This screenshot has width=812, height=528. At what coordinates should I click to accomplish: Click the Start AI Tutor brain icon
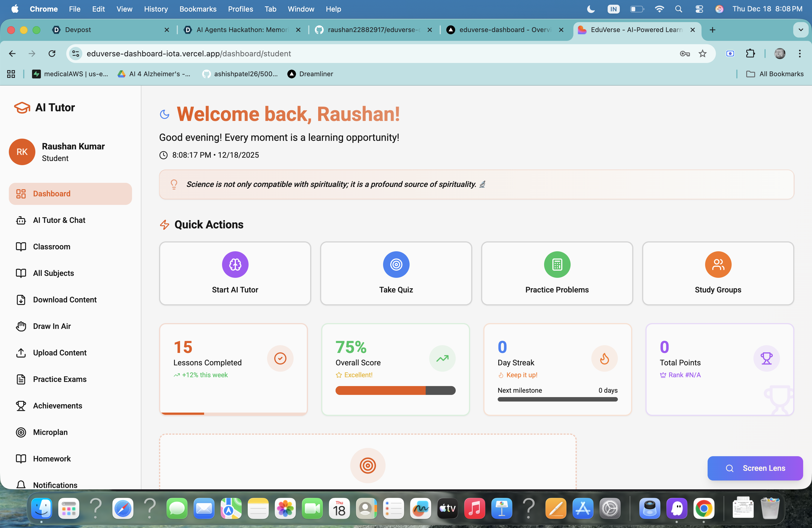point(235,264)
